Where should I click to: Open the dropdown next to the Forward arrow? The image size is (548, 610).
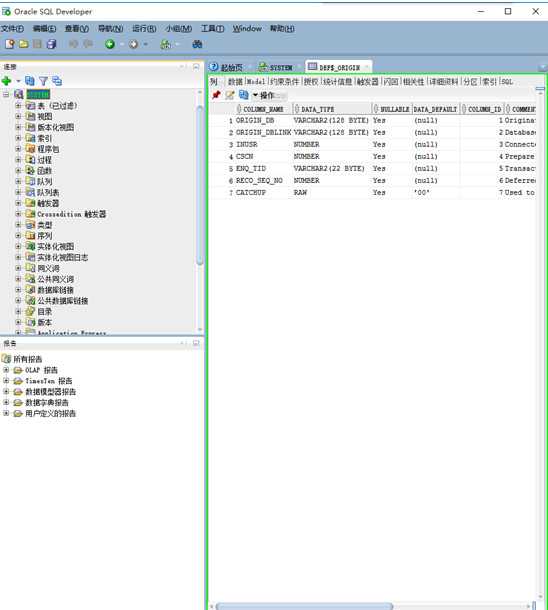(145, 44)
